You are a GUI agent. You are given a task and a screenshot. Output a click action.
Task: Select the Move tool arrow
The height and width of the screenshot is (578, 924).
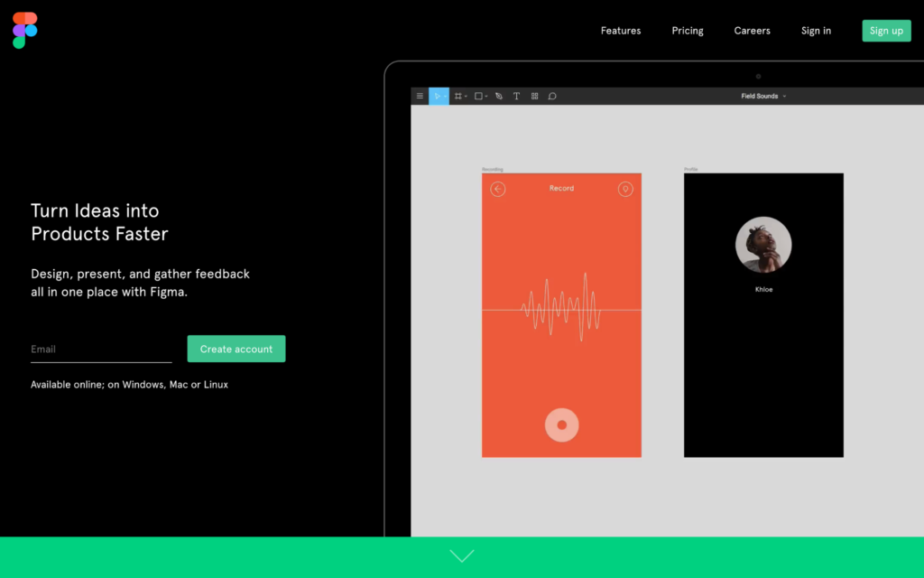437,96
